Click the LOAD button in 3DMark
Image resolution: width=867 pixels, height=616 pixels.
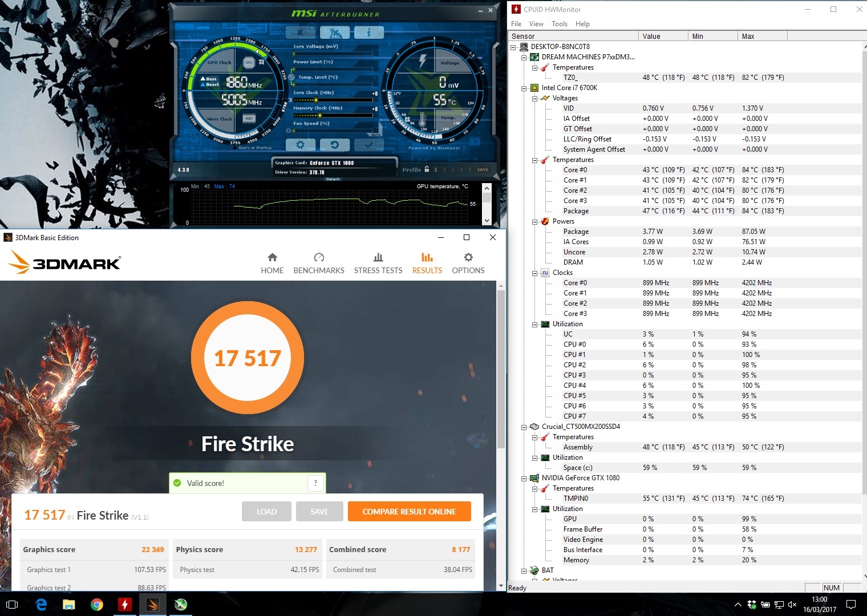(x=266, y=512)
